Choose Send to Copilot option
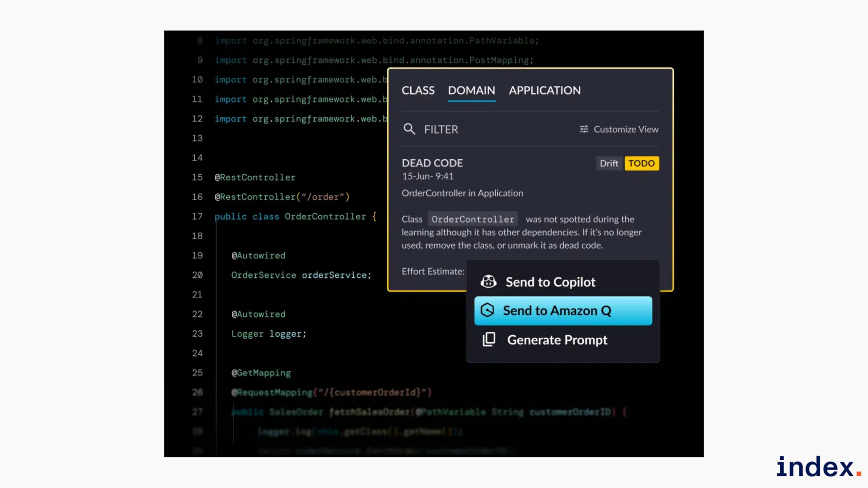The image size is (868, 488). pyautogui.click(x=550, y=282)
